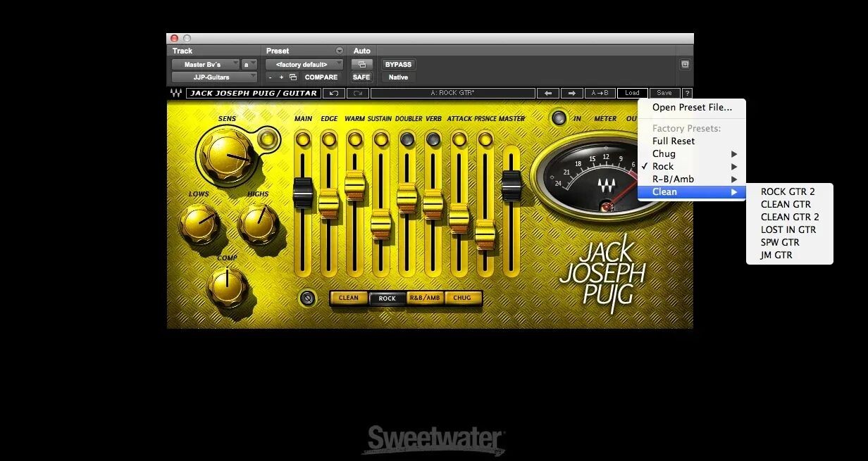Select next preset plus button
This screenshot has height=461, width=868.
pos(281,77)
